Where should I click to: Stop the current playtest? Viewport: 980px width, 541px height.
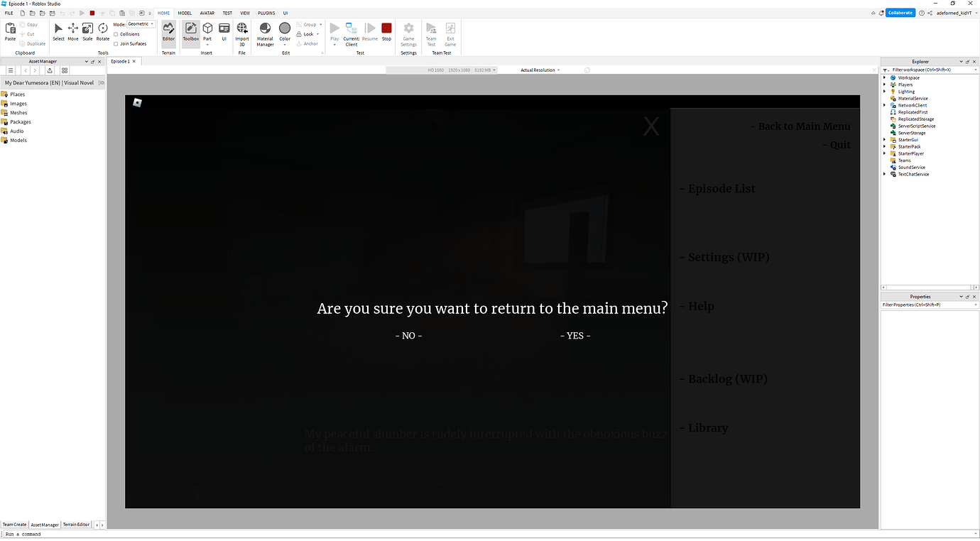[x=386, y=32]
